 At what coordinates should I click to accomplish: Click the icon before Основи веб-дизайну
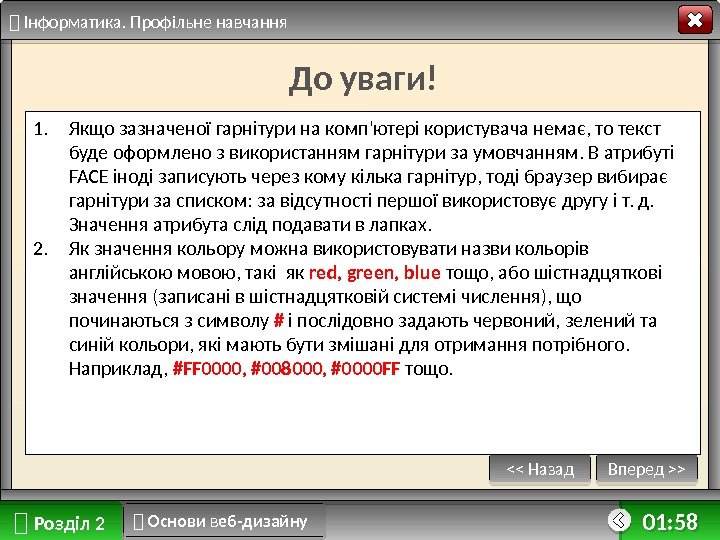(138, 522)
